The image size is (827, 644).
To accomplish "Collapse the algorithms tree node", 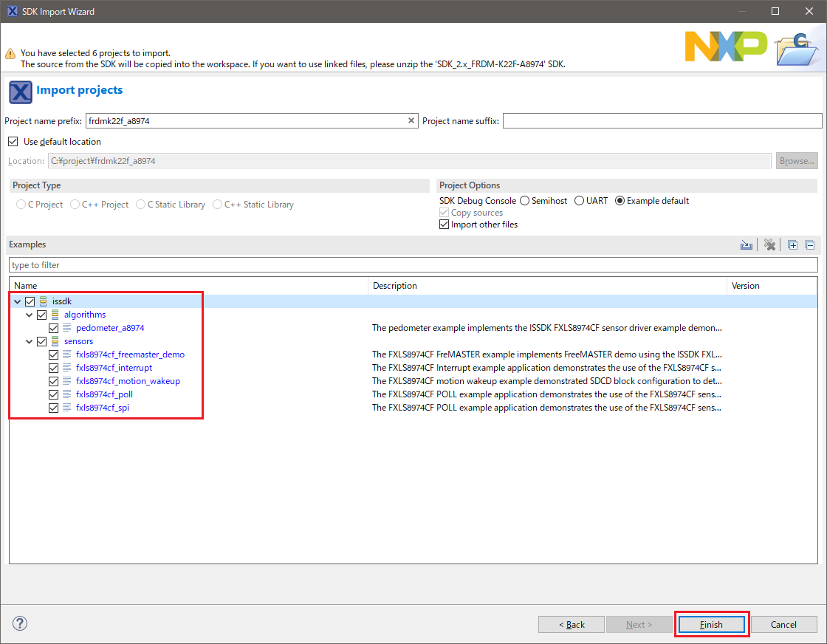I will (29, 315).
